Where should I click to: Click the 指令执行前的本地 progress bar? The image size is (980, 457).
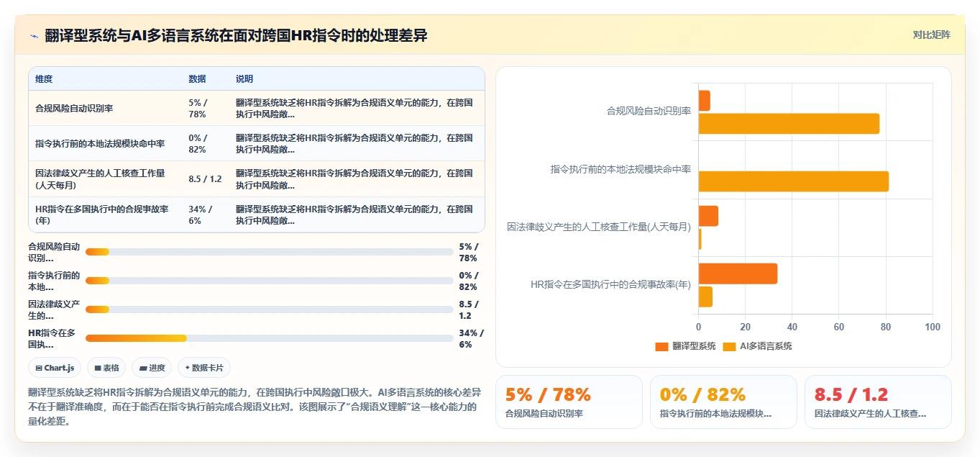pos(269,281)
